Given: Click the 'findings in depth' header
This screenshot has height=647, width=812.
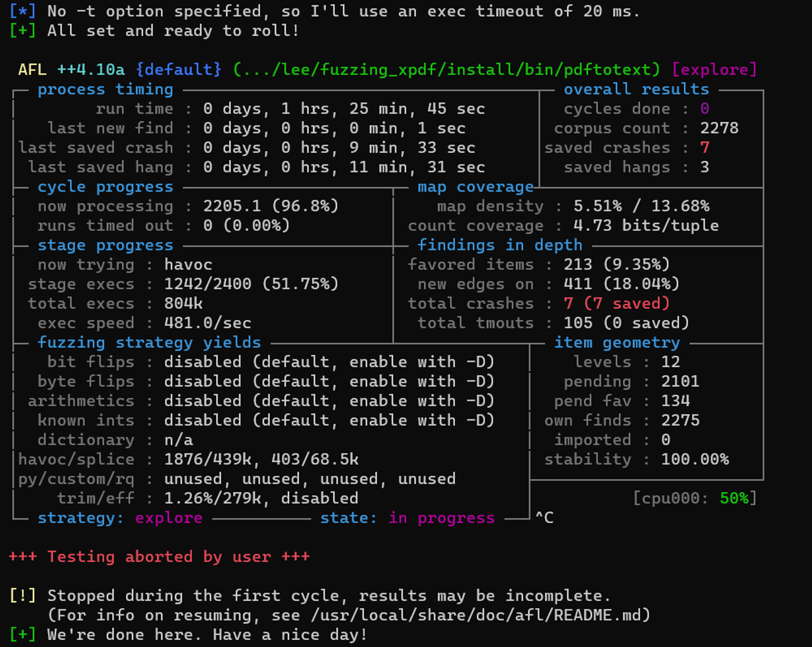Looking at the screenshot, I should pyautogui.click(x=500, y=245).
